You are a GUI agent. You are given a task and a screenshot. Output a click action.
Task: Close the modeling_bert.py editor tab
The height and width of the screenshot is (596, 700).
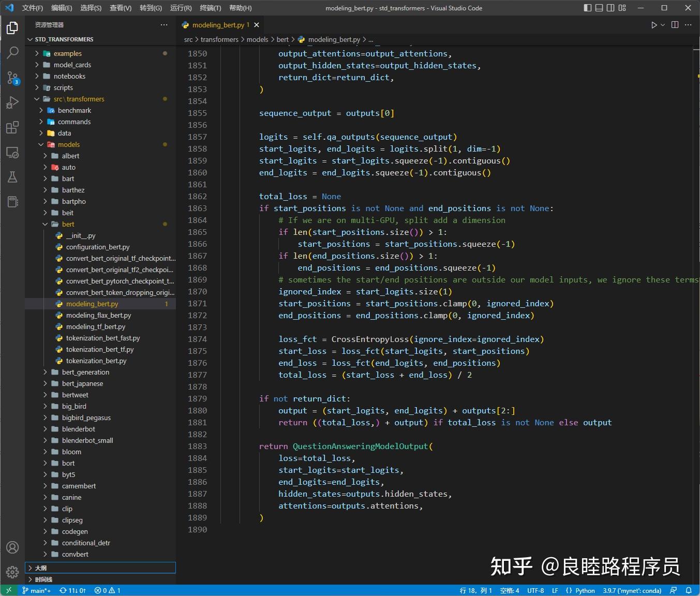tap(257, 25)
